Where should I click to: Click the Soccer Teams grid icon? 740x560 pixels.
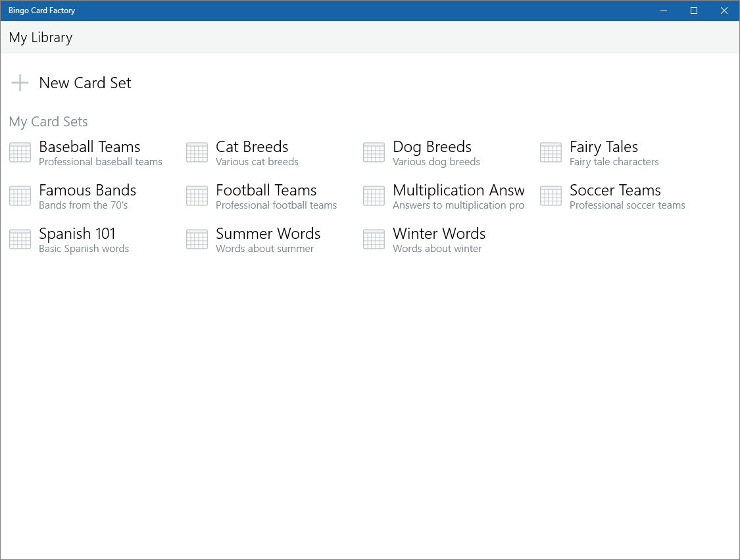click(x=551, y=196)
